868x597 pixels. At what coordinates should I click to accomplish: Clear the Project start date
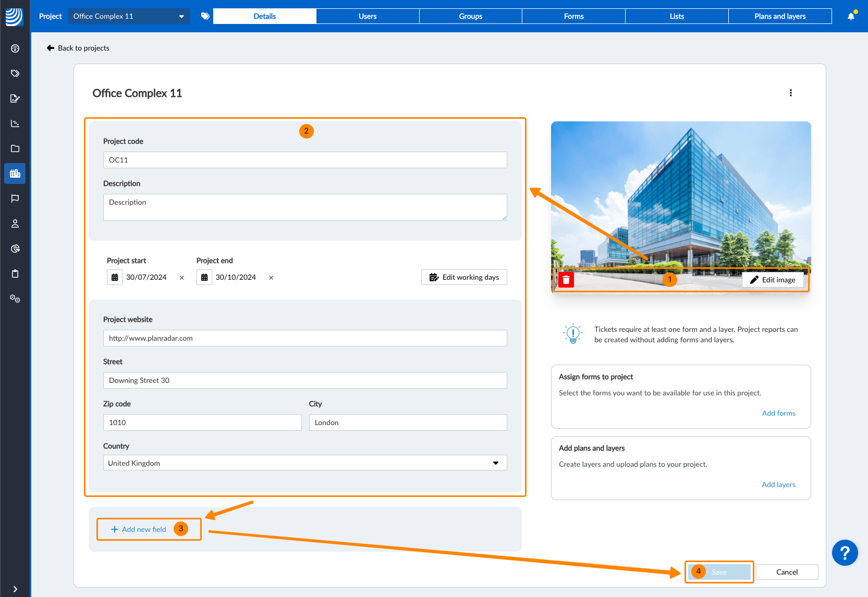(x=181, y=278)
